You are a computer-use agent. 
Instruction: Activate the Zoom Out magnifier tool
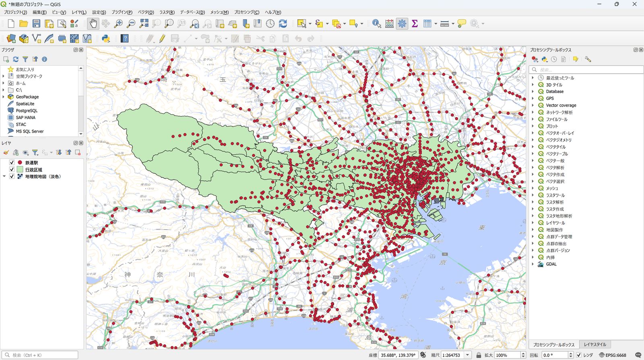pyautogui.click(x=131, y=24)
